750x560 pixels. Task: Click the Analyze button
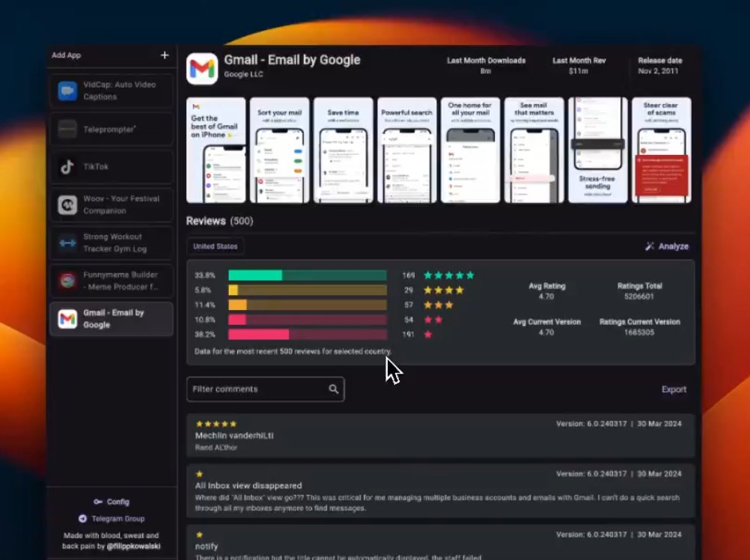[667, 246]
